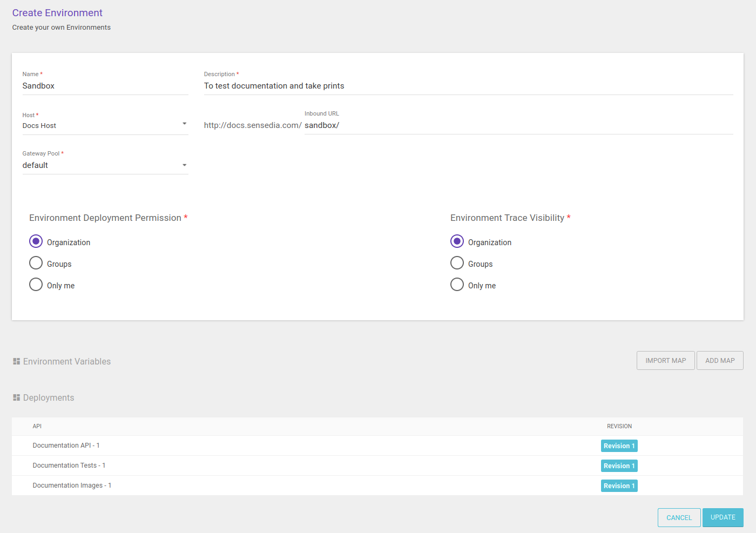Click Revision 1 badge for Documentation Tests

619,465
